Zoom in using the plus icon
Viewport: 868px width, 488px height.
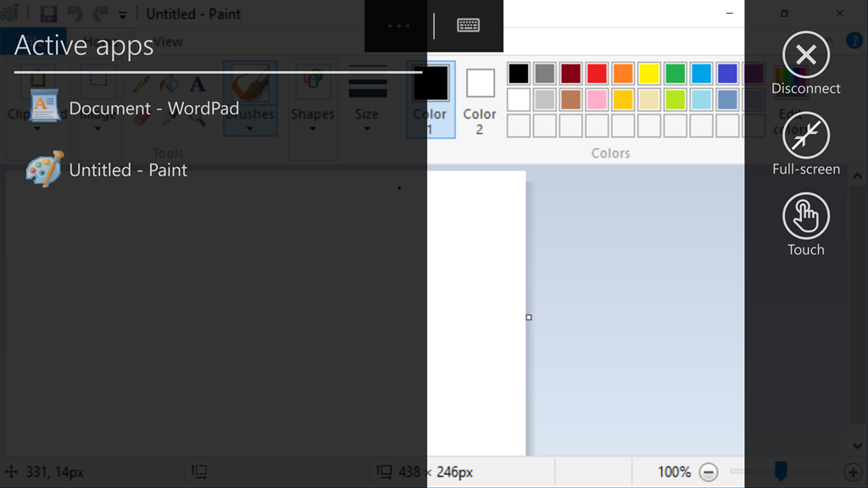pos(855,472)
